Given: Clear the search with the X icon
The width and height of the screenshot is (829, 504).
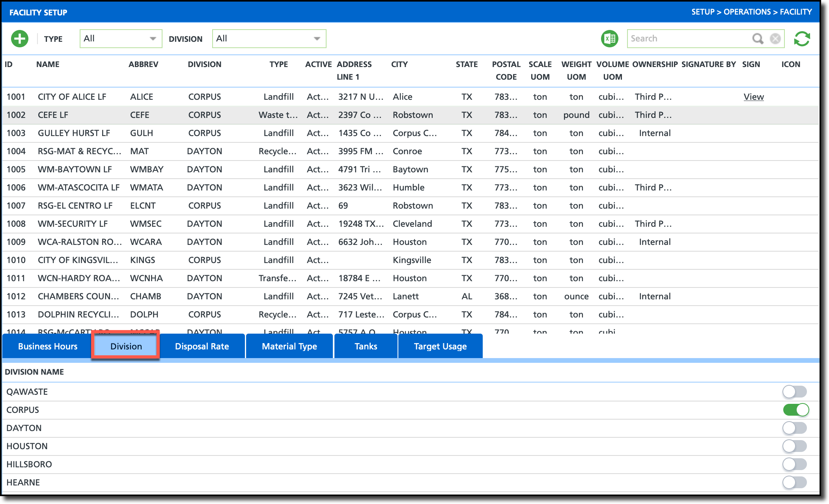Looking at the screenshot, I should coord(775,39).
